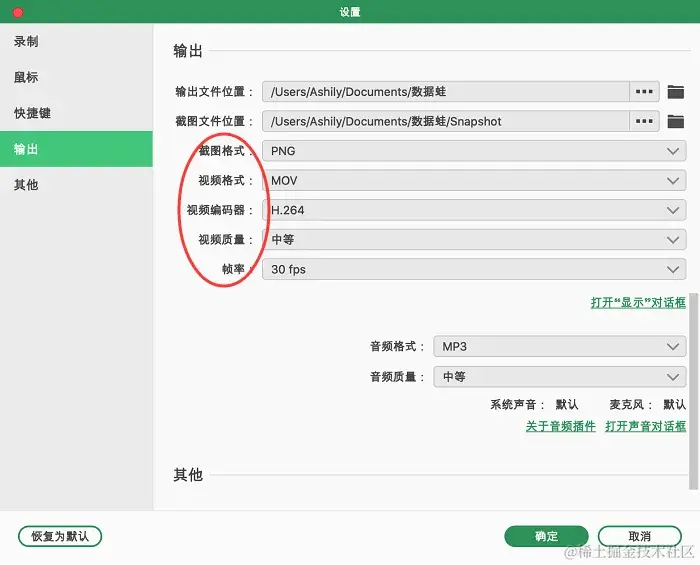This screenshot has height=565, width=700.
Task: Open folder icon for screenshot file location
Action: (x=675, y=121)
